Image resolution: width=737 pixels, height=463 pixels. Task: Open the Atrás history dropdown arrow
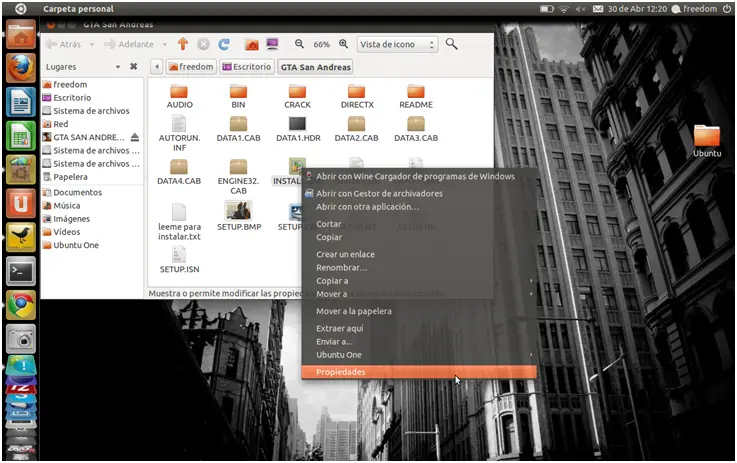click(x=92, y=44)
